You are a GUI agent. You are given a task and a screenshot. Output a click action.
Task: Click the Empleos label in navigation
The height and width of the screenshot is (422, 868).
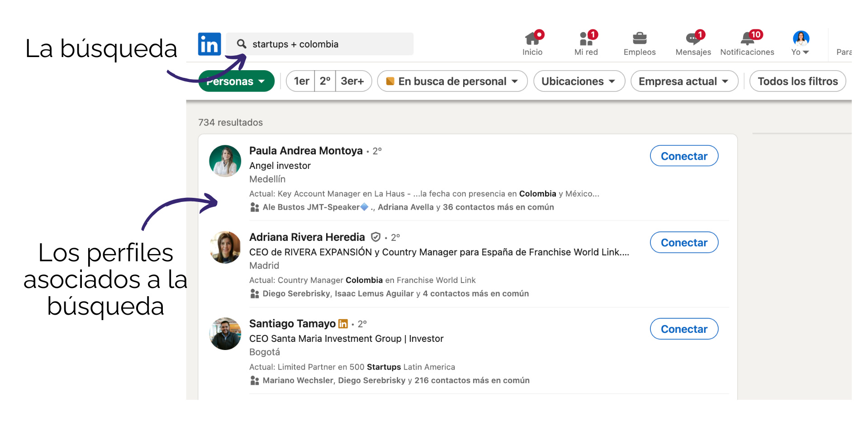click(640, 52)
